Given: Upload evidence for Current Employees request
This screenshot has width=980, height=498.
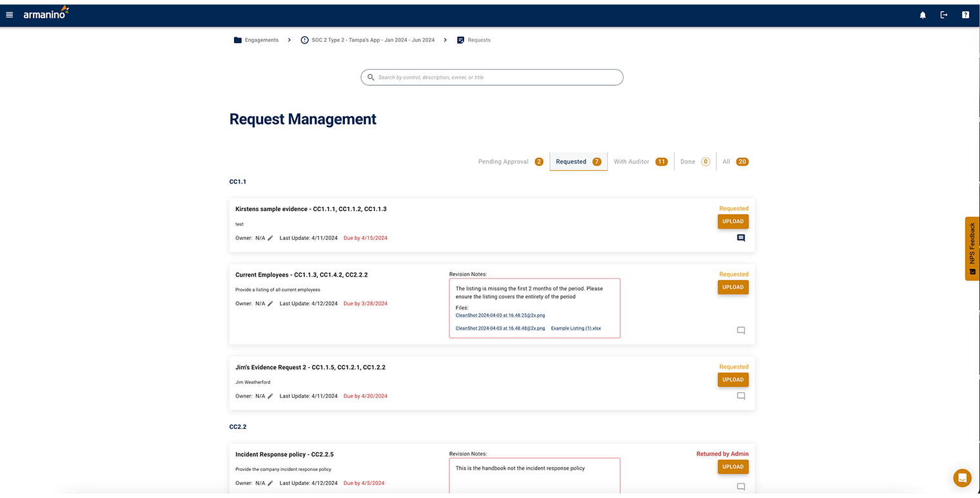Looking at the screenshot, I should point(732,288).
